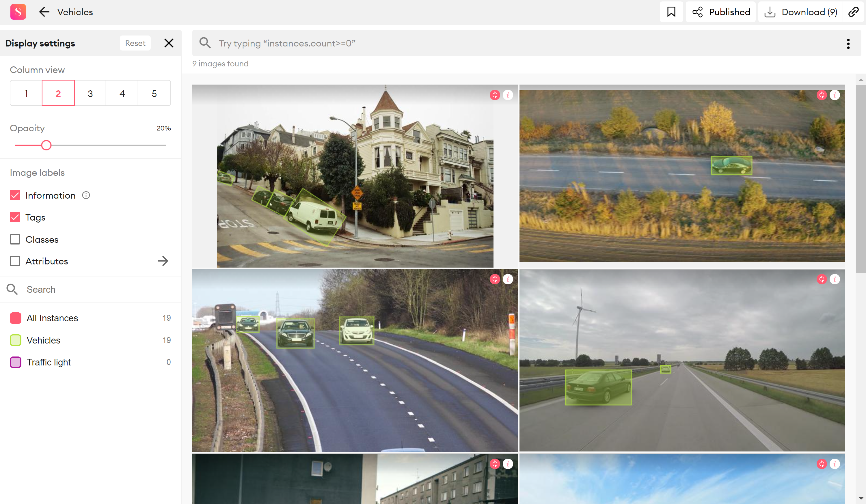Click the Download (9) button

[x=800, y=12]
